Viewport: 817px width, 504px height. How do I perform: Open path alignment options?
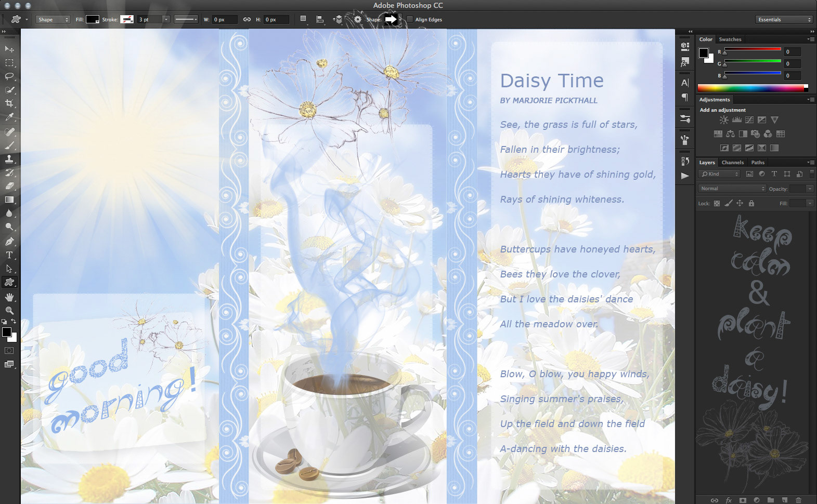coord(320,19)
